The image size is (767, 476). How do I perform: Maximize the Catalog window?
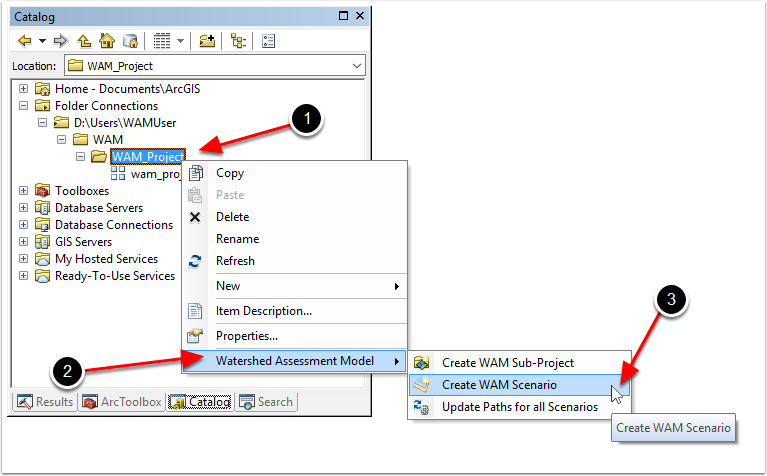pyautogui.click(x=343, y=16)
